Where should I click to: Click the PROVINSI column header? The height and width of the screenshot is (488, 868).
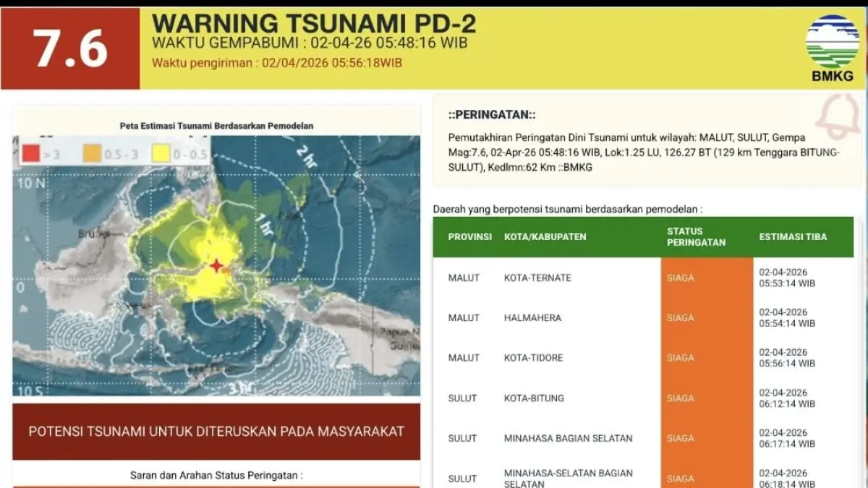[469, 237]
